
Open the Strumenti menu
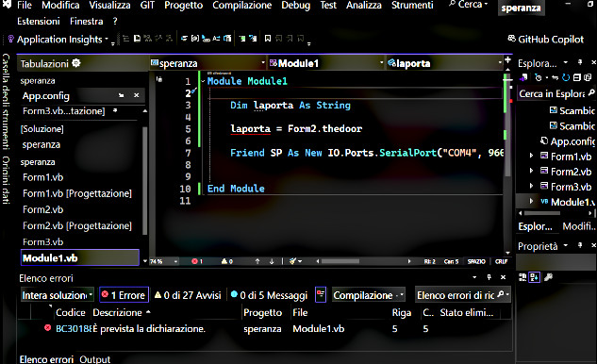[412, 5]
